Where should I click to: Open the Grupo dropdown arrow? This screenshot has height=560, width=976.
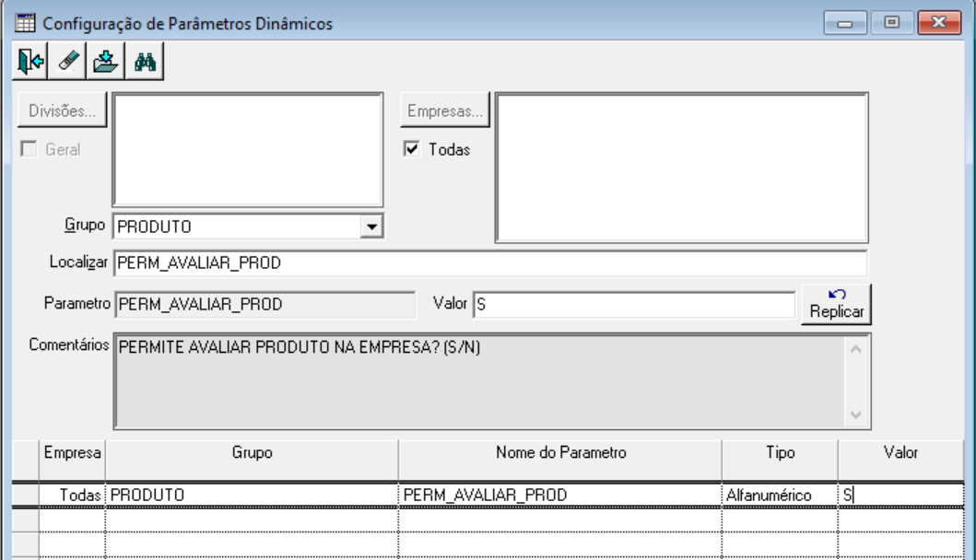[x=371, y=227]
